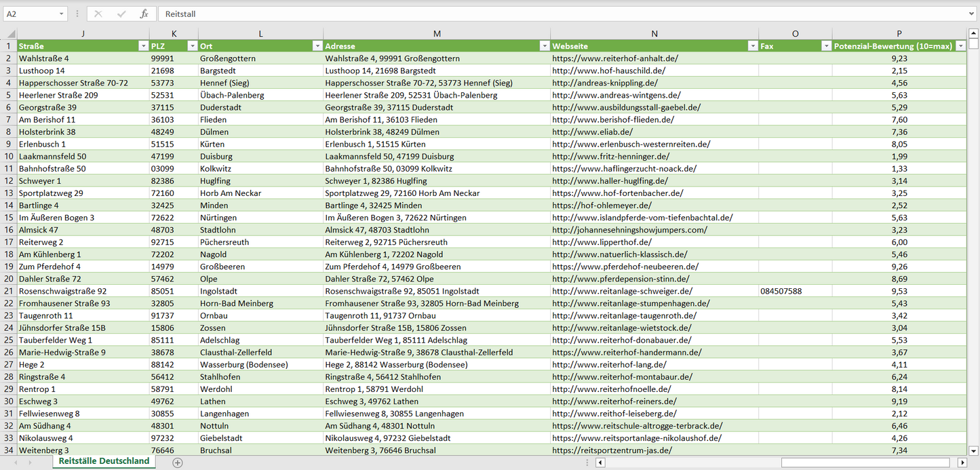Open the Potenzial-Bewertung filter dropdown
Screen dimensions: 980x470
tap(960, 46)
